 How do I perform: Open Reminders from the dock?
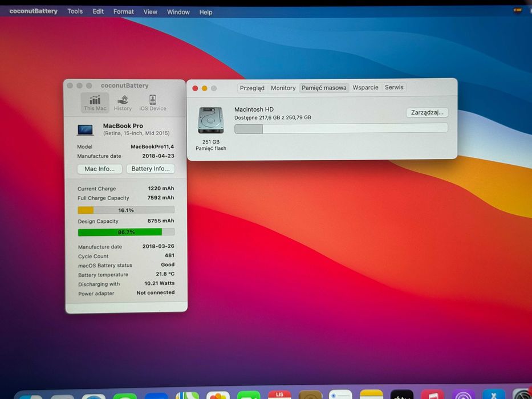click(340, 394)
